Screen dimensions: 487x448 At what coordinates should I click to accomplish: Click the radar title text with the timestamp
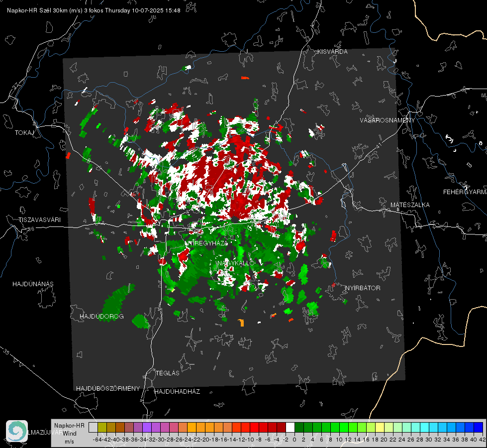[x=94, y=10]
